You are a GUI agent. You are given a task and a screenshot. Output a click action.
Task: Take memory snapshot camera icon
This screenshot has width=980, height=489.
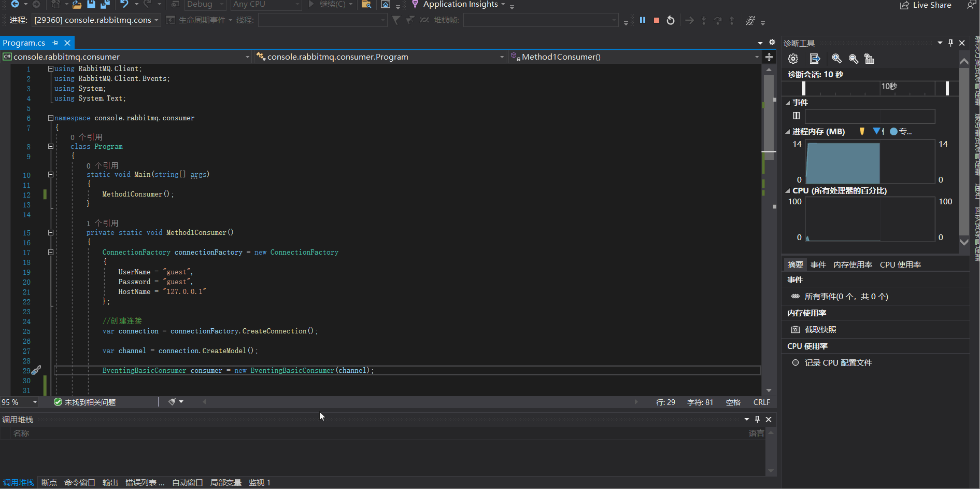[x=796, y=330]
